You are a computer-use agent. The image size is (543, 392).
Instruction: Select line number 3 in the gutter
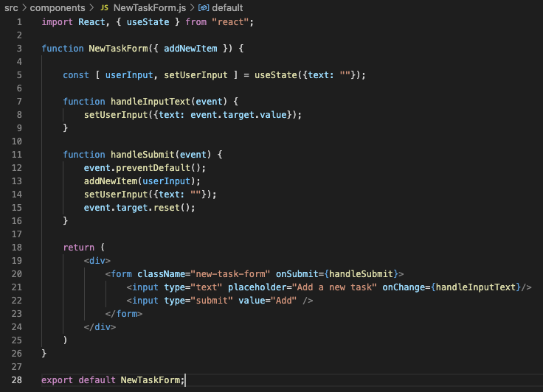tap(19, 49)
